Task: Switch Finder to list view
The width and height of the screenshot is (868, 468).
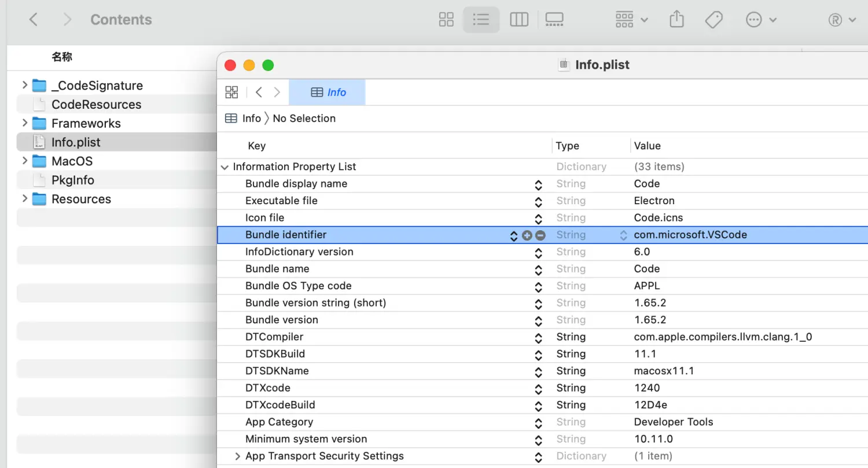Action: coord(481,20)
